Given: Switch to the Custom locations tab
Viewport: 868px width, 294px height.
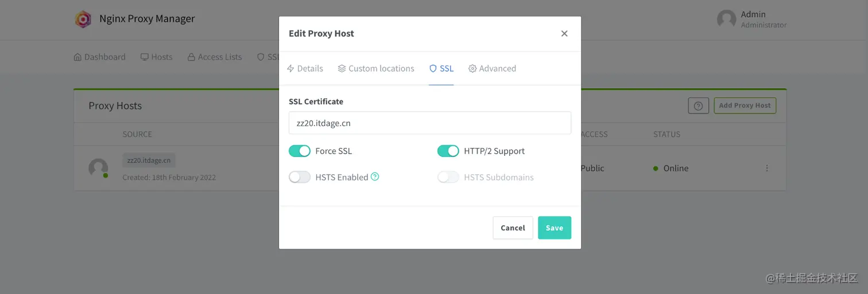Looking at the screenshot, I should 376,68.
